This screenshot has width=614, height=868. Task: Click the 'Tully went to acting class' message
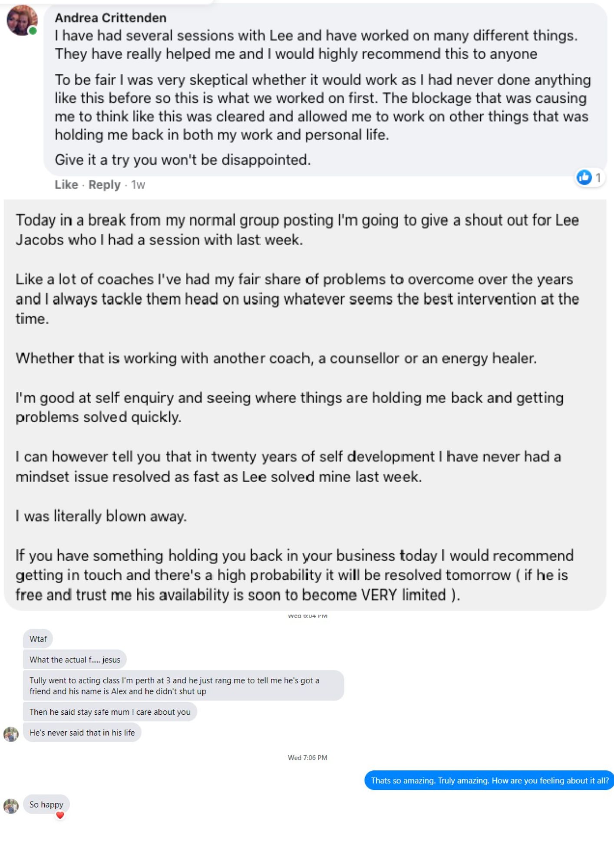click(183, 686)
